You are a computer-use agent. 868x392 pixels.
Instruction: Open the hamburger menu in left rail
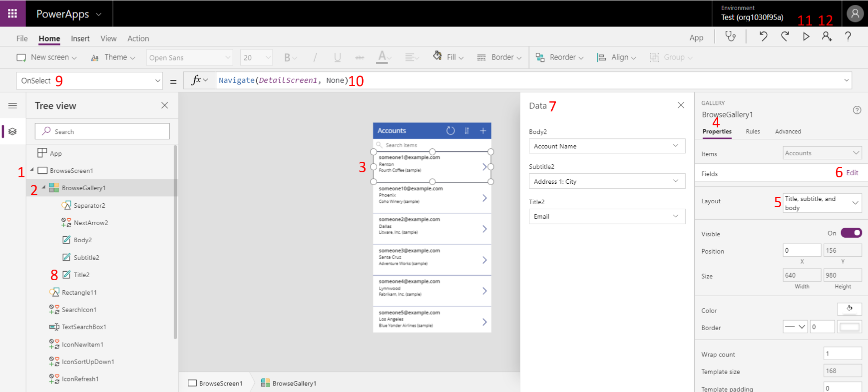[12, 106]
